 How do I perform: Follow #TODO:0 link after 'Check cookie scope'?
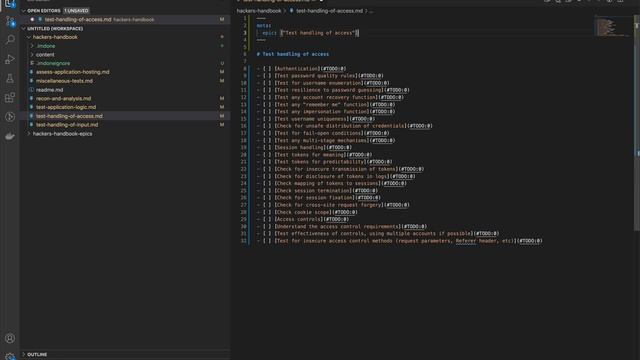pos(345,212)
